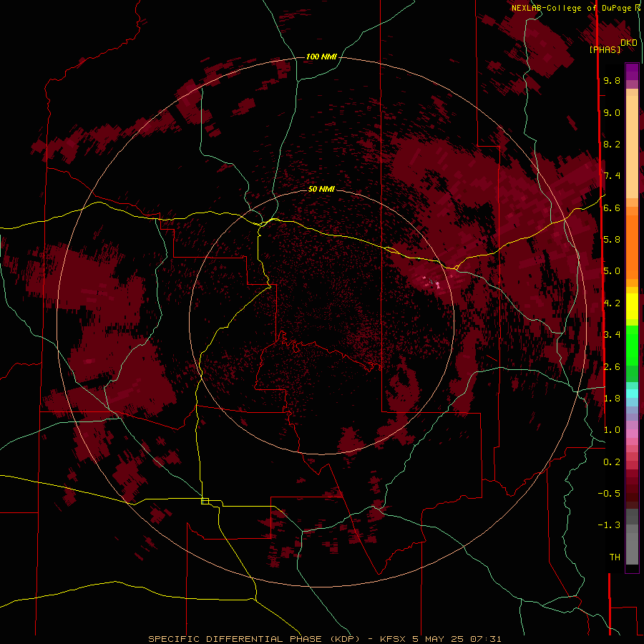Pick the bright green swatch beside 3.4
The height and width of the screenshot is (644, 644).
click(632, 344)
